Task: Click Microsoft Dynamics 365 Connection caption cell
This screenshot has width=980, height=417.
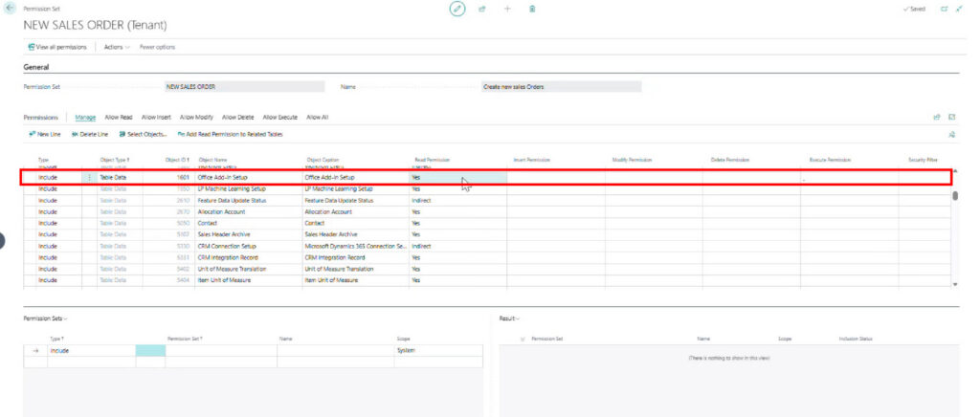Action: 356,246
